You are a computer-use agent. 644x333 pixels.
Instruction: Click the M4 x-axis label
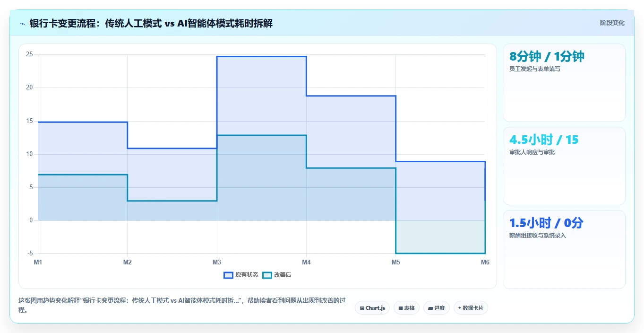click(x=306, y=262)
